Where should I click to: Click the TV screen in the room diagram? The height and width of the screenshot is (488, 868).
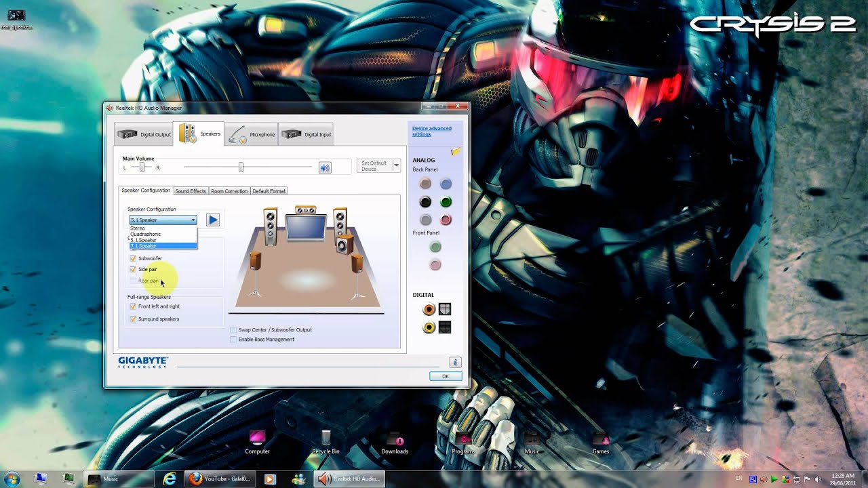point(306,228)
